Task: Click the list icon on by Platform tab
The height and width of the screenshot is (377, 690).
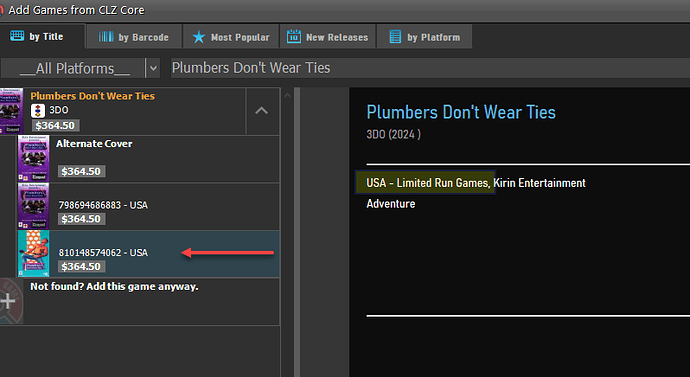Action: [395, 37]
